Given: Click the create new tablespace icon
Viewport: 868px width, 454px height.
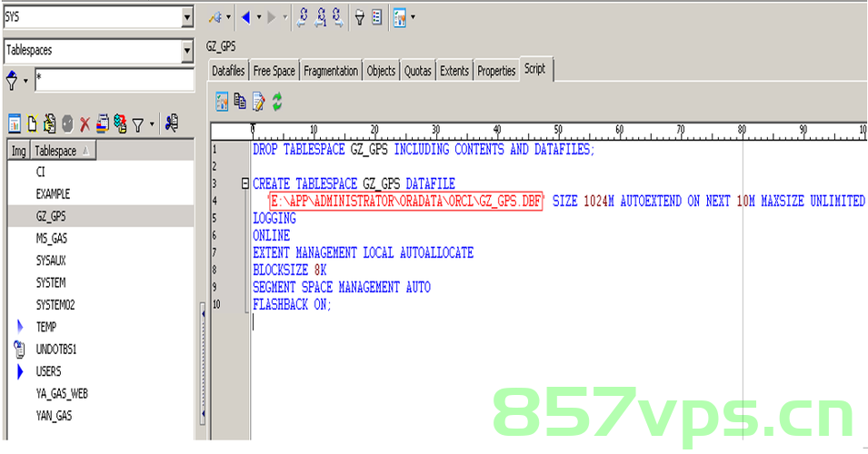Looking at the screenshot, I should pyautogui.click(x=32, y=123).
